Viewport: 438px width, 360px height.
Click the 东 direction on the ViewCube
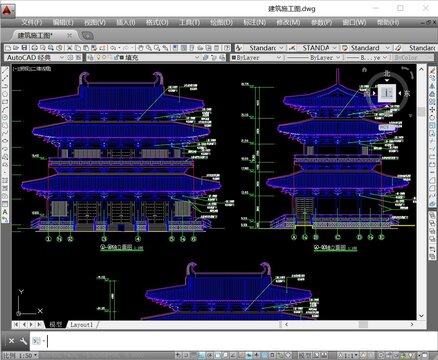(x=407, y=94)
